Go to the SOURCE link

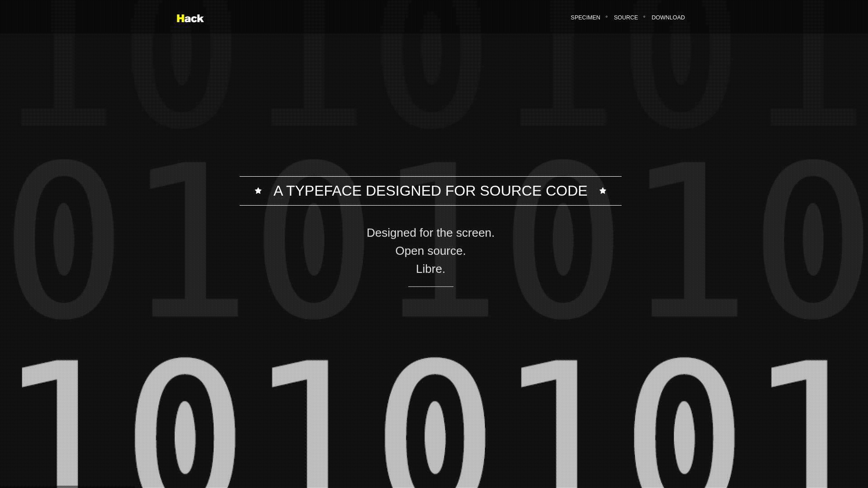coord(626,18)
